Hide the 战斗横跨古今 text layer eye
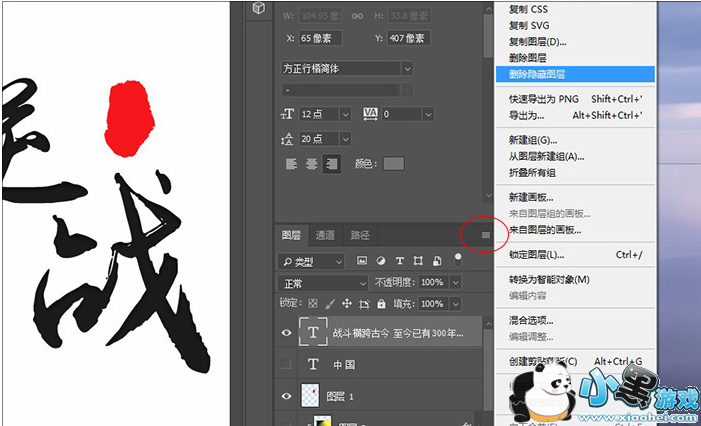Image resolution: width=701 pixels, height=426 pixels. 287,333
